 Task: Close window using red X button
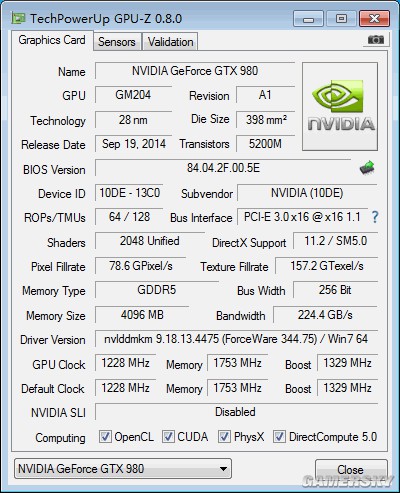point(374,19)
